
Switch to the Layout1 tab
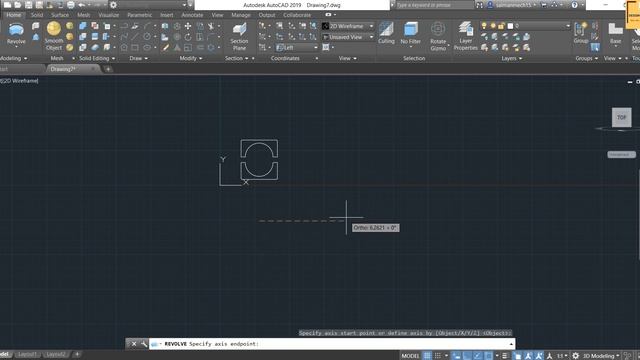pos(28,354)
